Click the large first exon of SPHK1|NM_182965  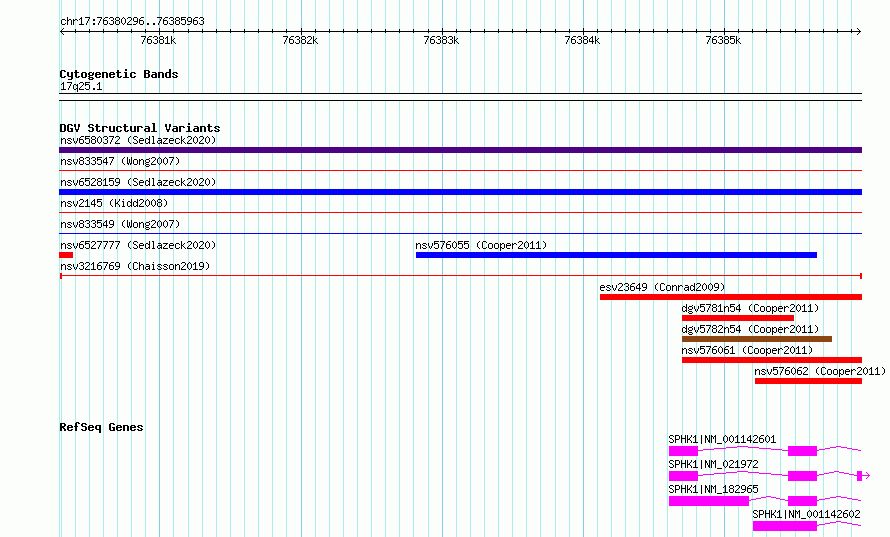point(709,501)
